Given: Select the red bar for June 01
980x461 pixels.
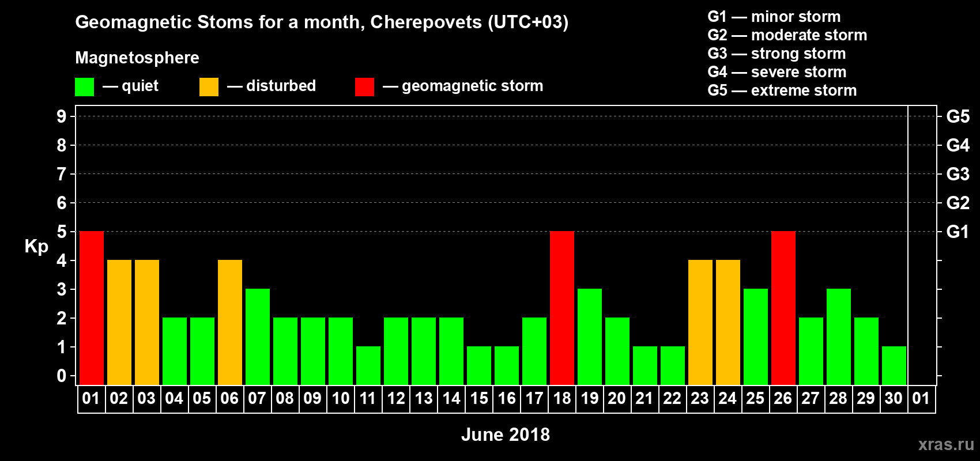Looking at the screenshot, I should pyautogui.click(x=92, y=308).
